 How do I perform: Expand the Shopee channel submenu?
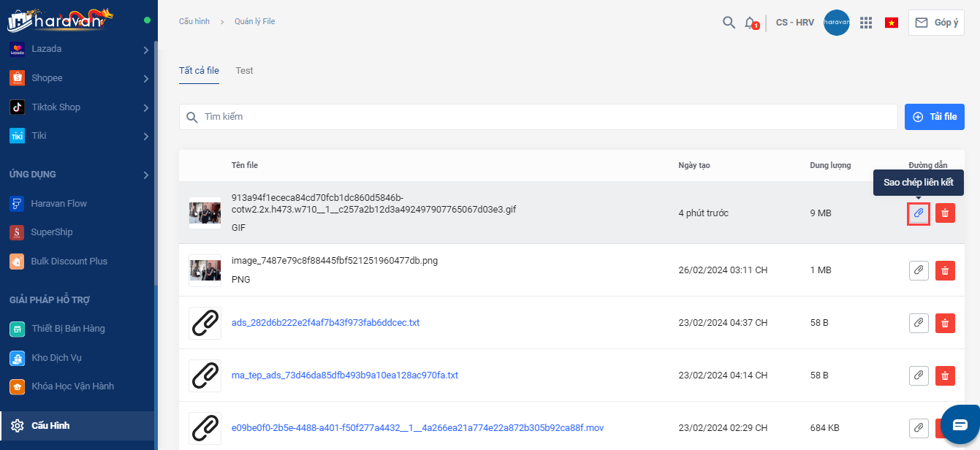tap(146, 78)
